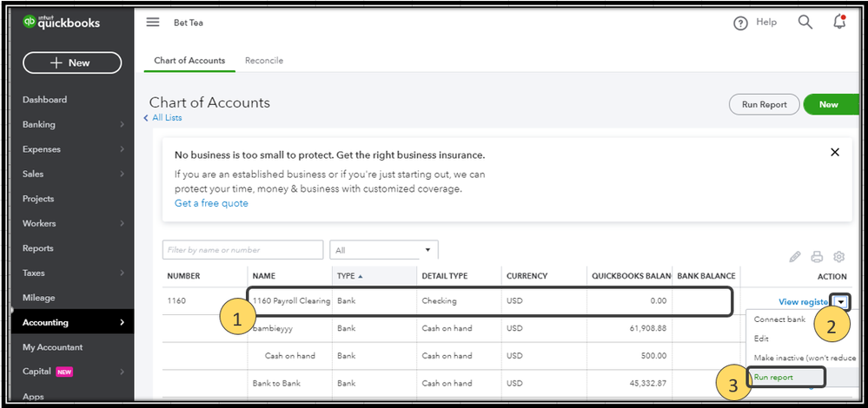This screenshot has width=868, height=408.
Task: Click the BANK BALANCE column header
Action: click(x=706, y=276)
